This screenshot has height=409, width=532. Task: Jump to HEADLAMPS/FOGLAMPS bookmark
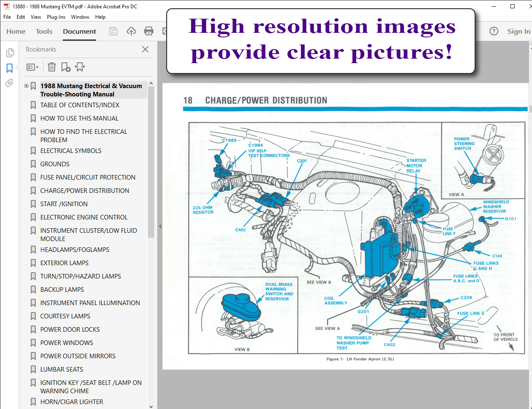[75, 250]
